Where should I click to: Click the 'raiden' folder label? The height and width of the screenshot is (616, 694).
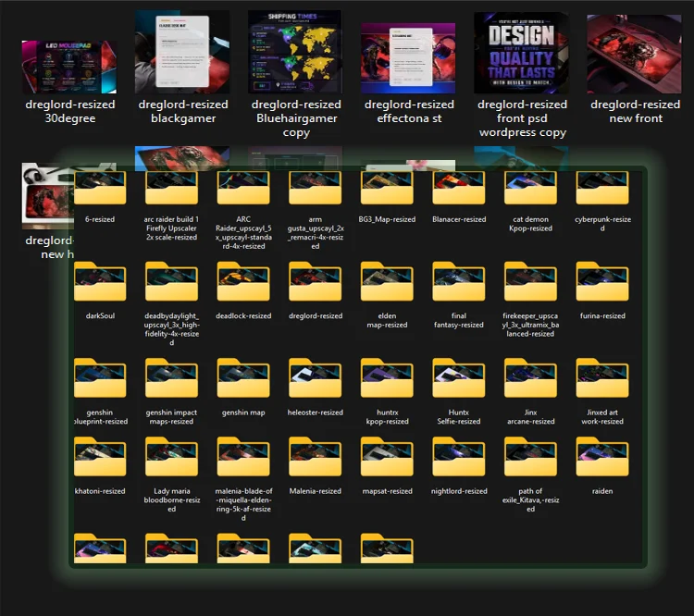point(602,491)
